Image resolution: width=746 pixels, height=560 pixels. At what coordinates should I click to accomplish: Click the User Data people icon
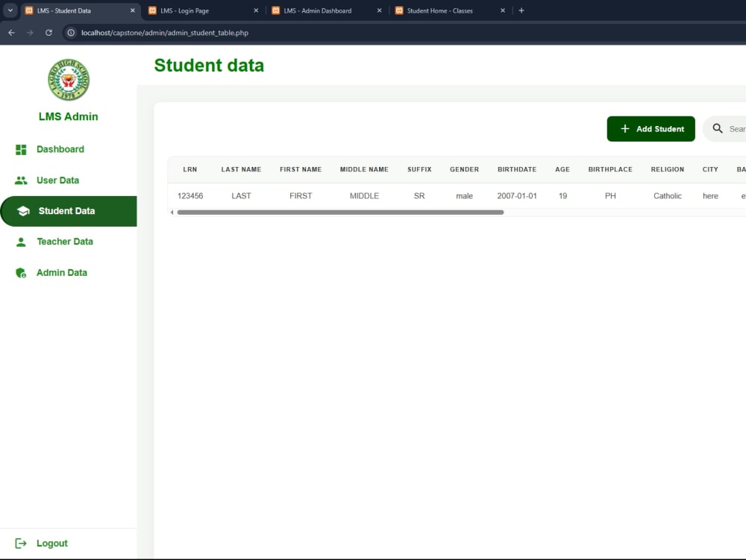tap(21, 180)
